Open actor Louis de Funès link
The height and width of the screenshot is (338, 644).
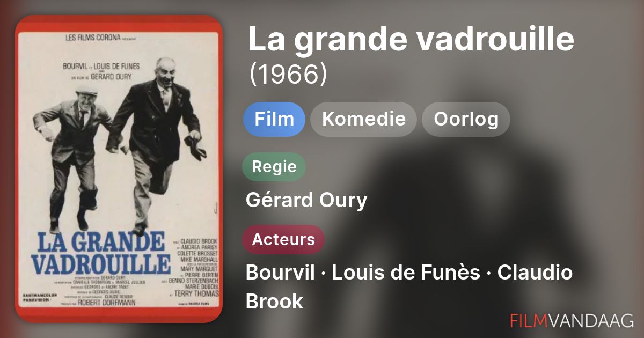point(406,273)
